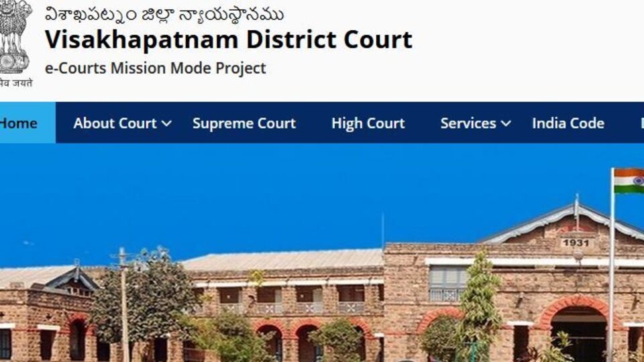Click the Indian flag in banner

tap(629, 180)
